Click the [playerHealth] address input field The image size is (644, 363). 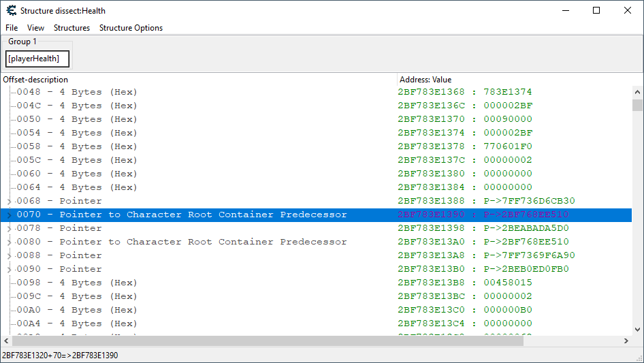37,59
